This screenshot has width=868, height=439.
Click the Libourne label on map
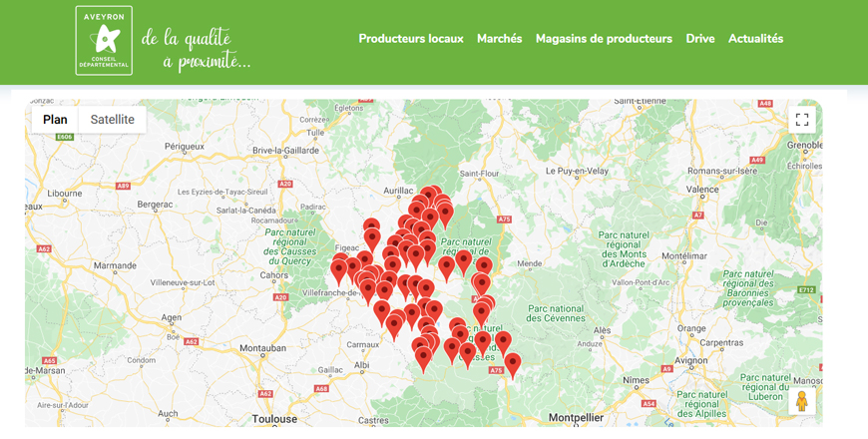[x=65, y=194]
